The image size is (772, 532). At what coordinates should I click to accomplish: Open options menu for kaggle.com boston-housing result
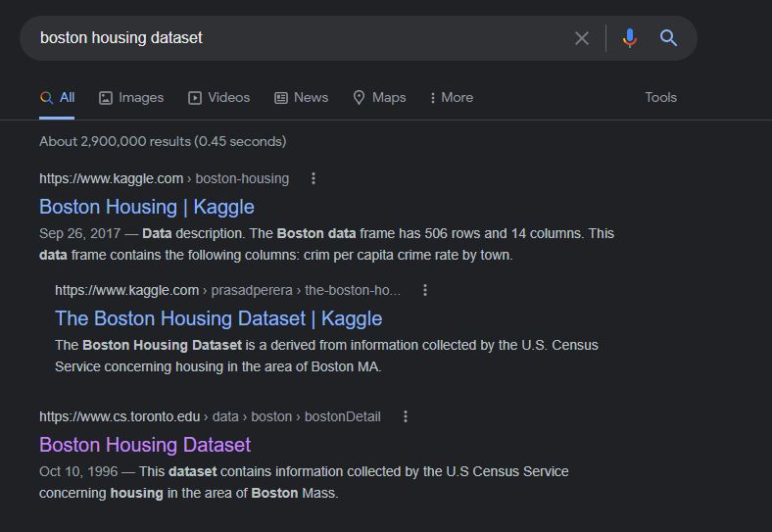pos(314,178)
